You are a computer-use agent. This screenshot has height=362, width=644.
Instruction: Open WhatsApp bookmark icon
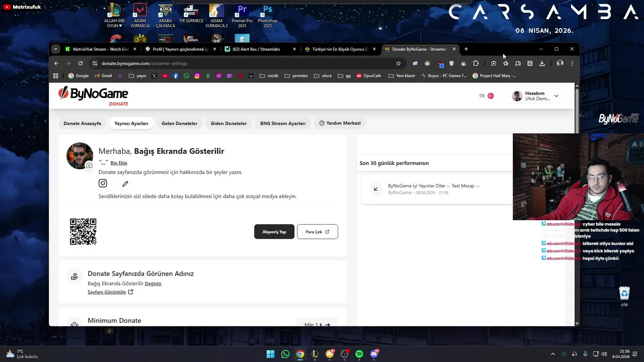(x=187, y=76)
